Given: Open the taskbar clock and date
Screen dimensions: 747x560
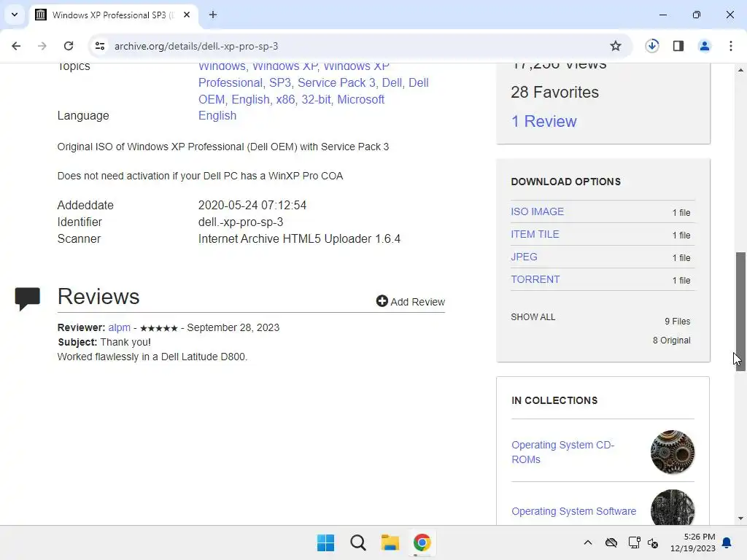Looking at the screenshot, I should pyautogui.click(x=693, y=542).
